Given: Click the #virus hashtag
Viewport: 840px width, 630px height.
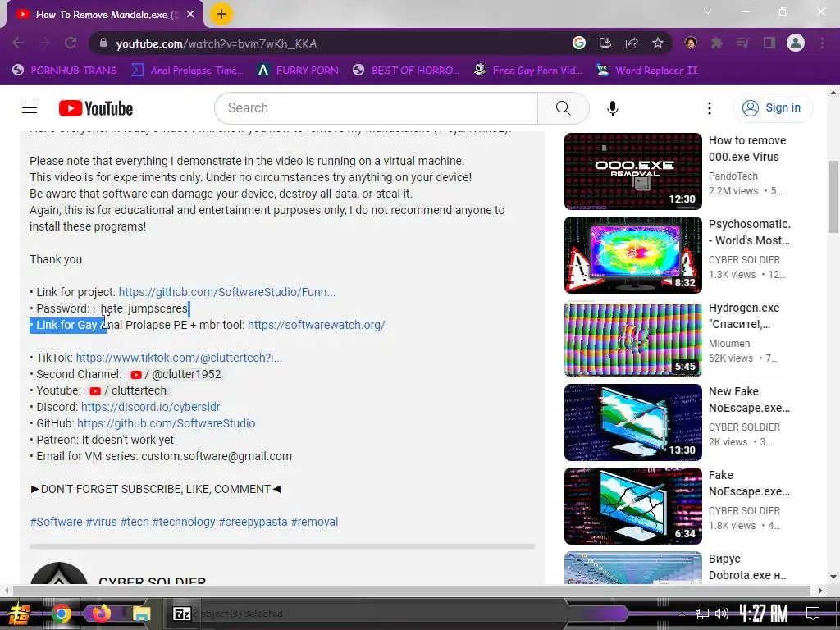Looking at the screenshot, I should [101, 522].
